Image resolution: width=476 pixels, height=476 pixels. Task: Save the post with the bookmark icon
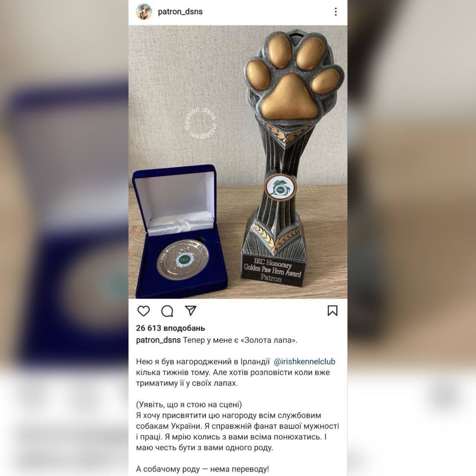pos(332,311)
